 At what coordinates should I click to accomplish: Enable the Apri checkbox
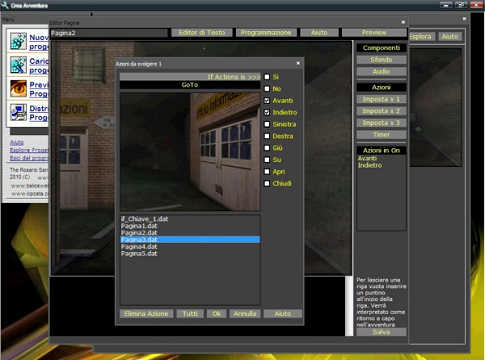267,172
